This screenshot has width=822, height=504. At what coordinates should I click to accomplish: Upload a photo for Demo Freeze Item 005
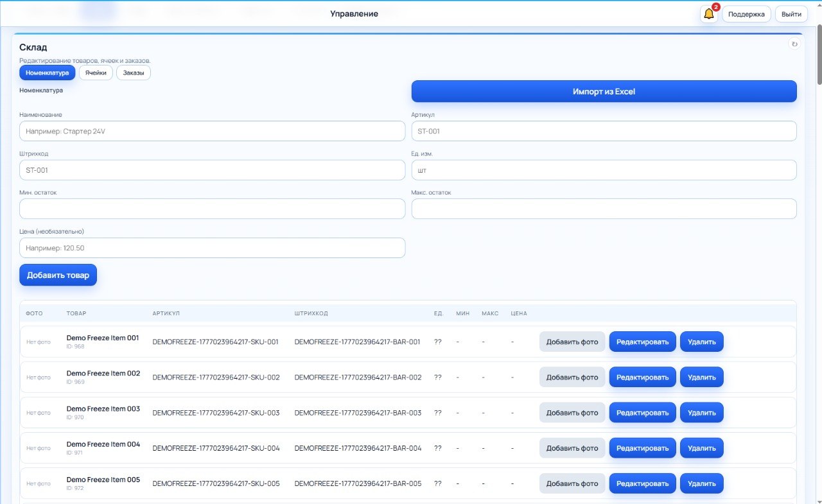click(572, 483)
